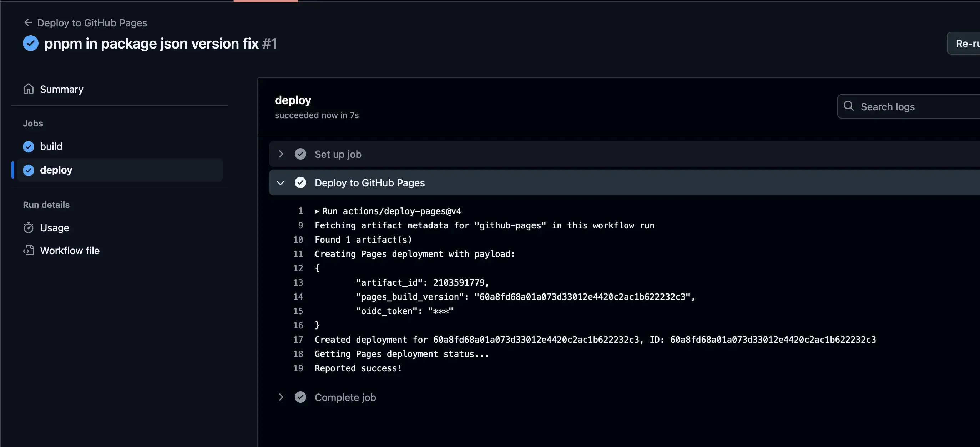Click the 'Reported success!' log line

coord(358,368)
